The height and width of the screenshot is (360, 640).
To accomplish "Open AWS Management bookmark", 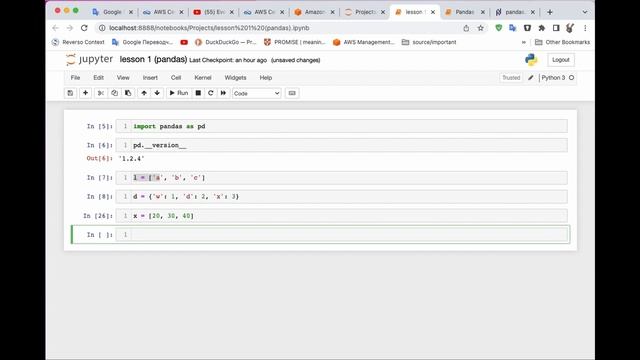I will pos(364,42).
